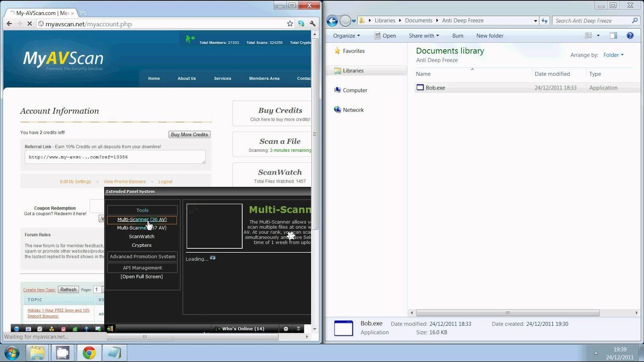The height and width of the screenshot is (362, 644).
Task: Open the ScanWatch panel
Action: point(272,175)
